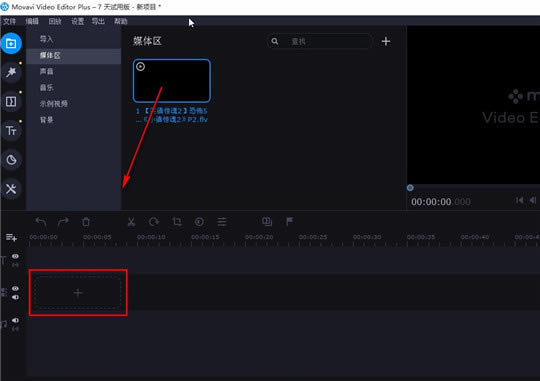Mute the video track speaker
Image resolution: width=540 pixels, height=381 pixels.
click(15, 297)
